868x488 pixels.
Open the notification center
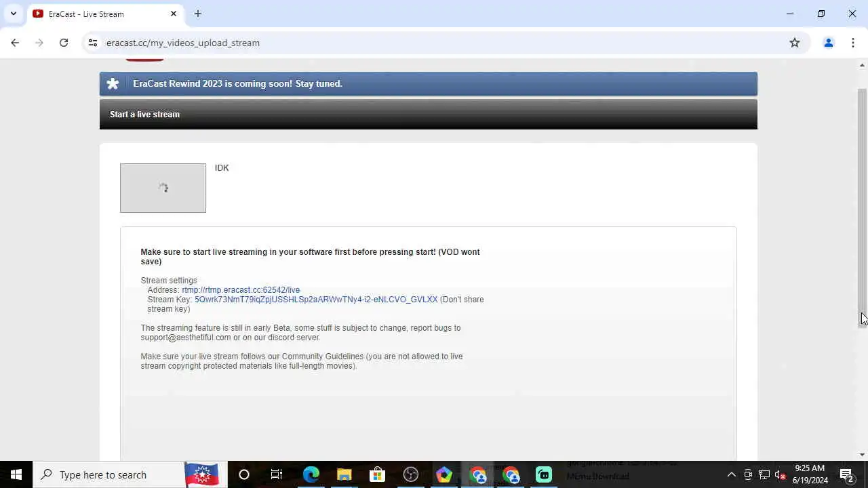[x=846, y=474]
